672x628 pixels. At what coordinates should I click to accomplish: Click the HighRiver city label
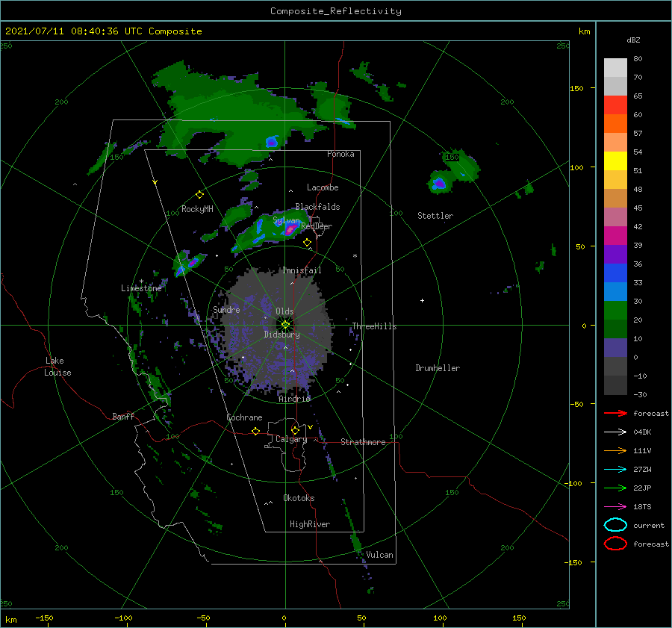click(310, 524)
